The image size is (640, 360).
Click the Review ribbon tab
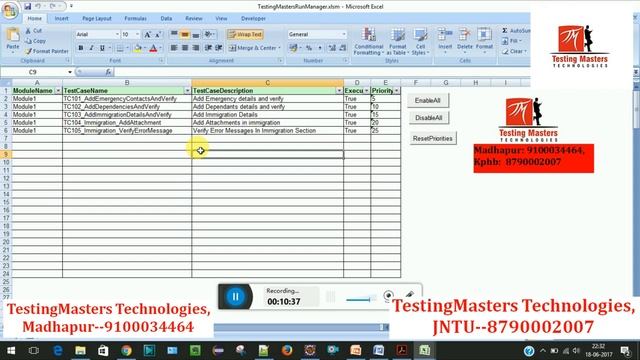[x=193, y=18]
